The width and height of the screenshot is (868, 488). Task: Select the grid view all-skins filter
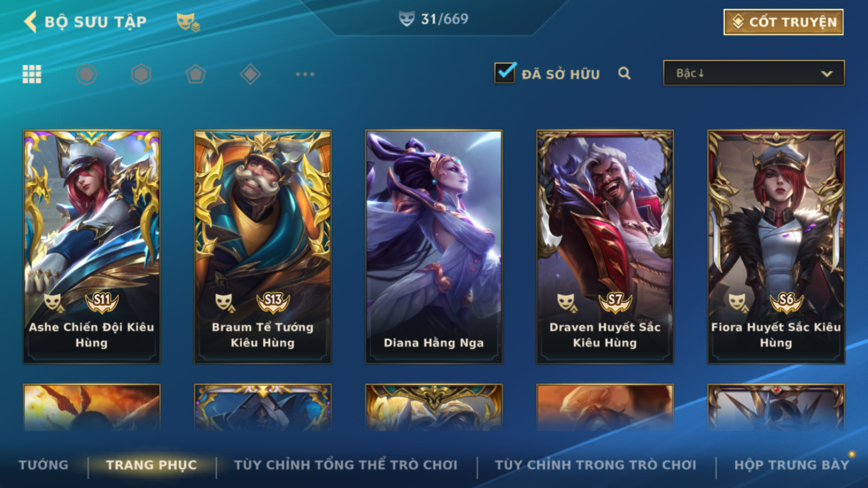[32, 74]
